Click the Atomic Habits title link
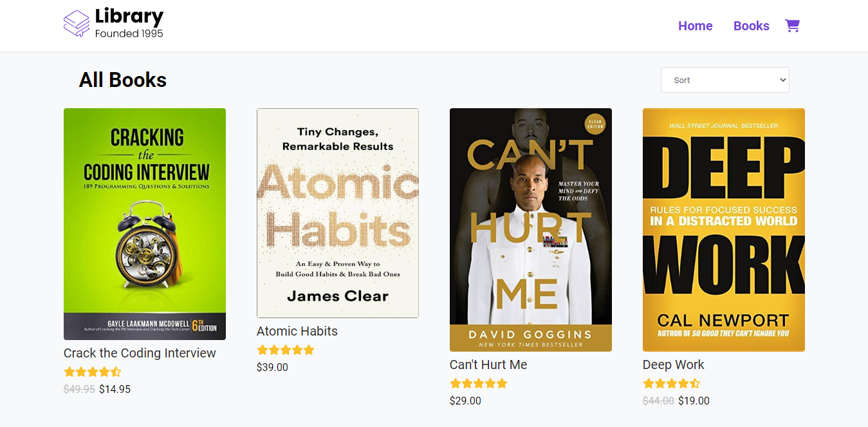868x427 pixels. [x=297, y=331]
